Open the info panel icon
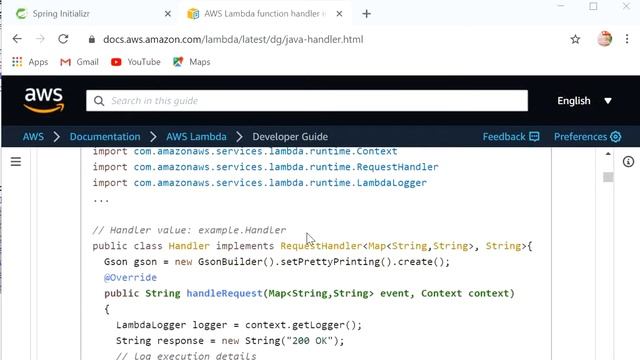Image resolution: width=640 pixels, height=360 pixels. point(628,162)
